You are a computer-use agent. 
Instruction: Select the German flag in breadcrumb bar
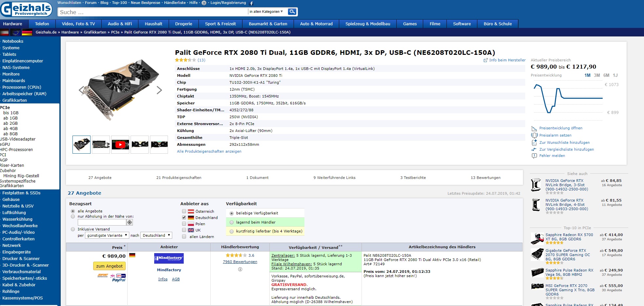pyautogui.click(x=27, y=32)
